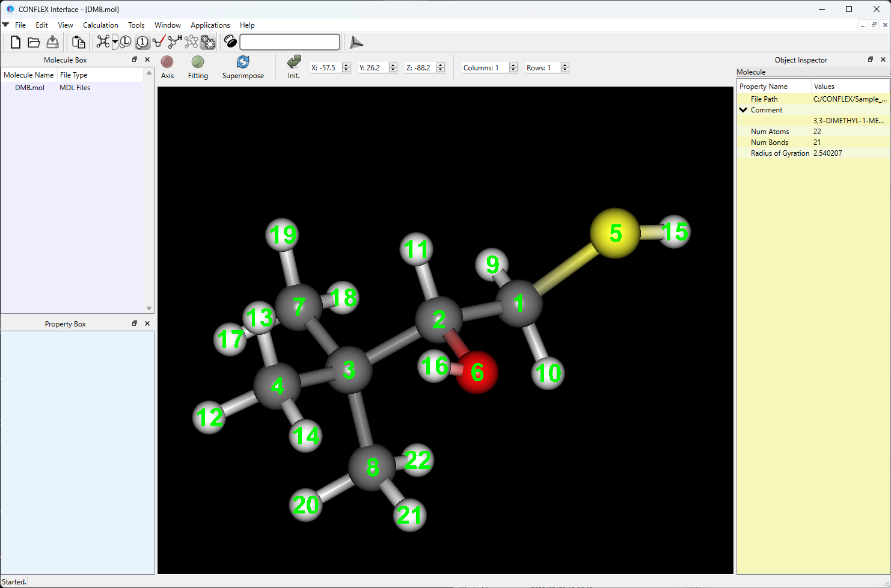Click the gears settings toolbar icon
891x588 pixels.
(x=208, y=42)
